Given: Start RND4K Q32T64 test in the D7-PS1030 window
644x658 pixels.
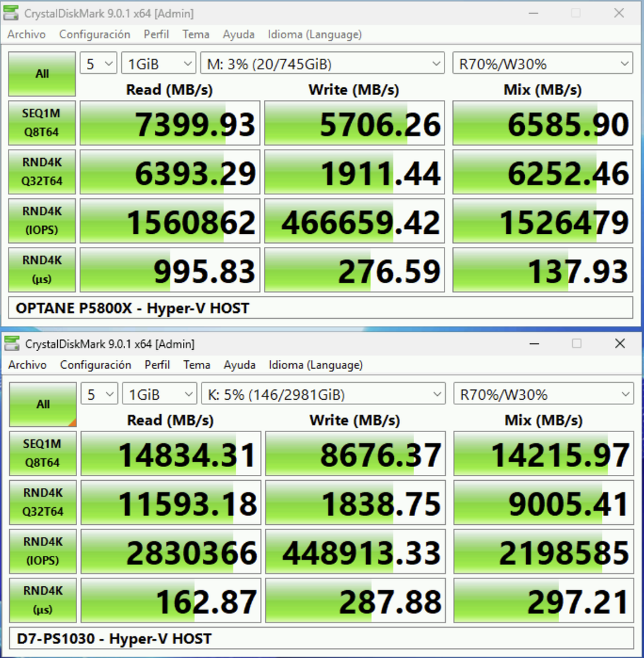Looking at the screenshot, I should (x=43, y=503).
